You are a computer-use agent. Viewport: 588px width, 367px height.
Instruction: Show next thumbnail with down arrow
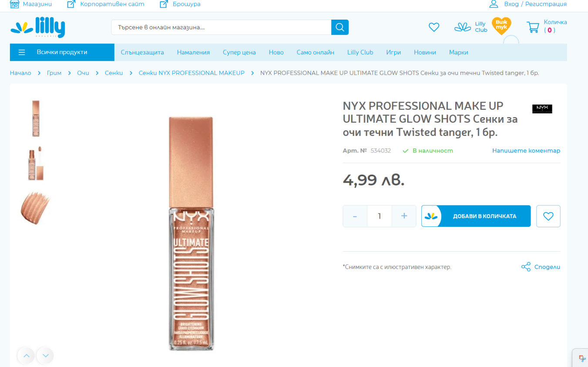click(x=45, y=356)
